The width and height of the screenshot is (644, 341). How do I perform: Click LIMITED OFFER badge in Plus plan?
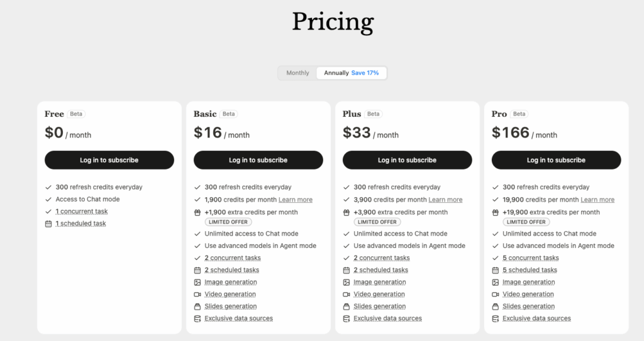pyautogui.click(x=377, y=222)
